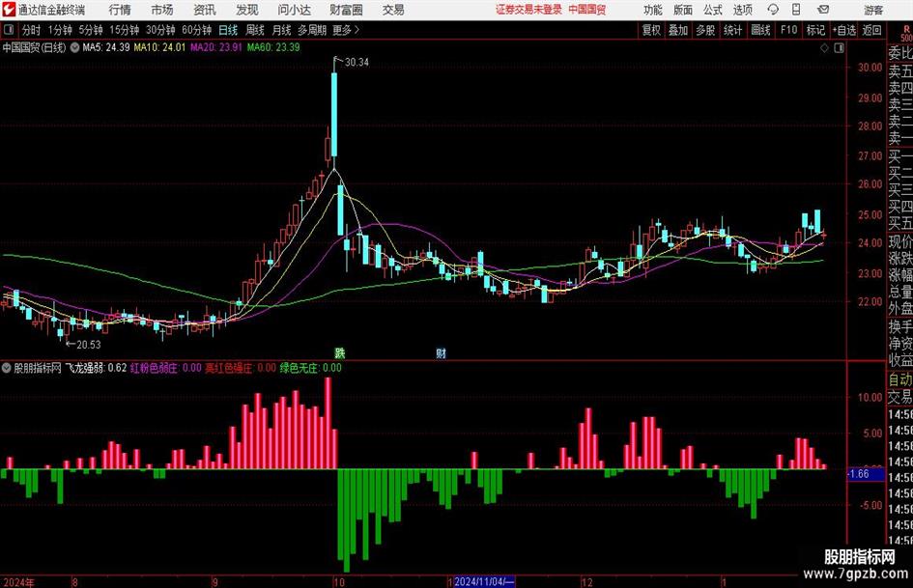The height and width of the screenshot is (588, 913).
Task: Click the 跌 marker on the chart
Action: click(x=339, y=352)
